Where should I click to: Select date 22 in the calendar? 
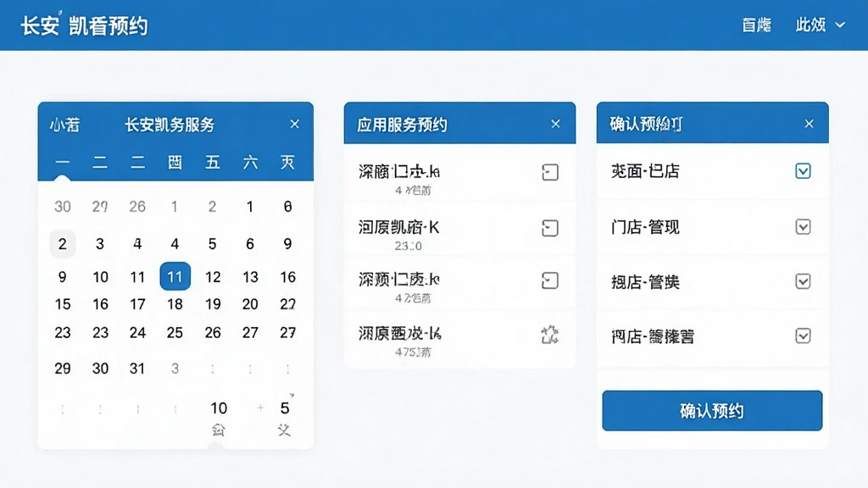[287, 304]
